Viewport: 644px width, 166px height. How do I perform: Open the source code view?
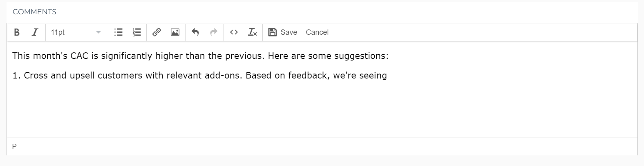pos(234,32)
